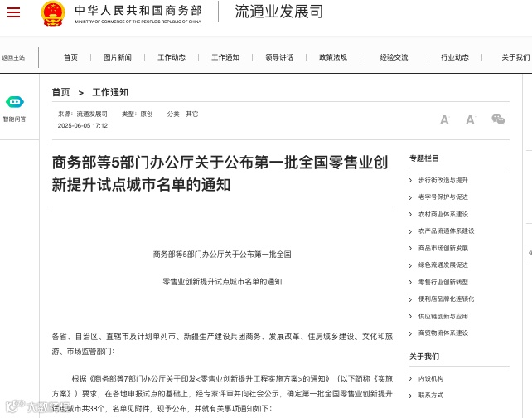Viewport: 532px width, 418px height.
Task: Open the smart Q&A robot icon
Action: point(15,101)
